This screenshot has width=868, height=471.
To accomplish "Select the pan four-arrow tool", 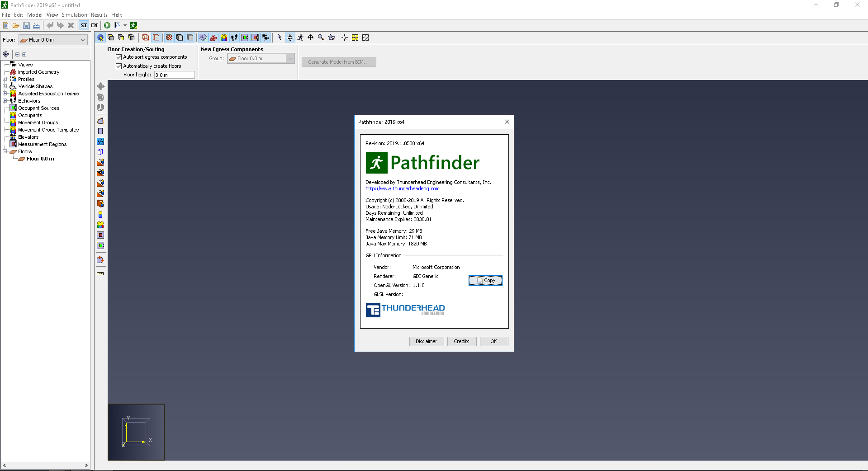I will pyautogui.click(x=311, y=38).
